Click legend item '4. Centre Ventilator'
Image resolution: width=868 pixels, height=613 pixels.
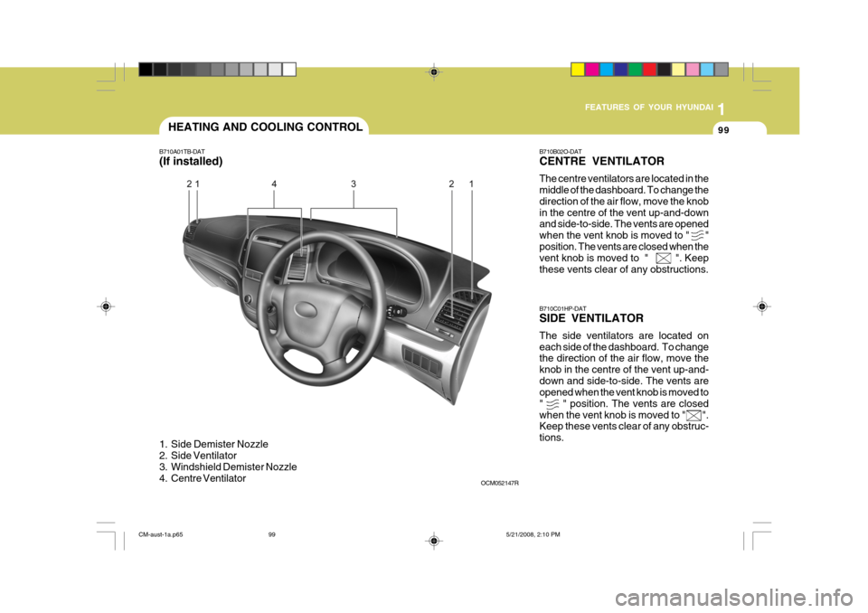[x=203, y=478]
